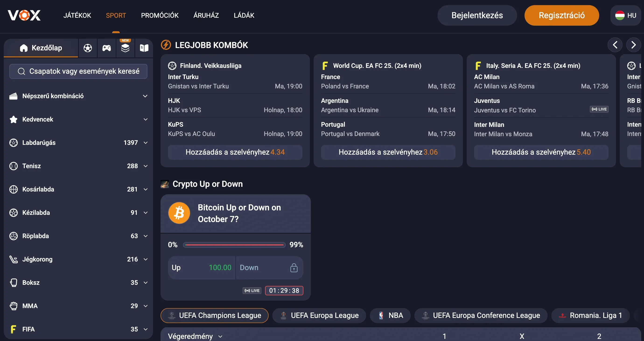Open the gamepad esports tab icon
This screenshot has width=644, height=341.
click(106, 48)
